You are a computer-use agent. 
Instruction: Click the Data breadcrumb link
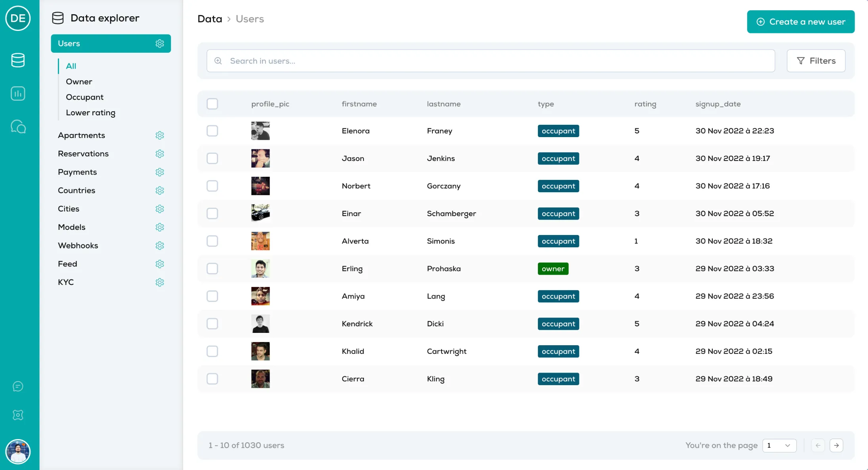[x=210, y=19]
